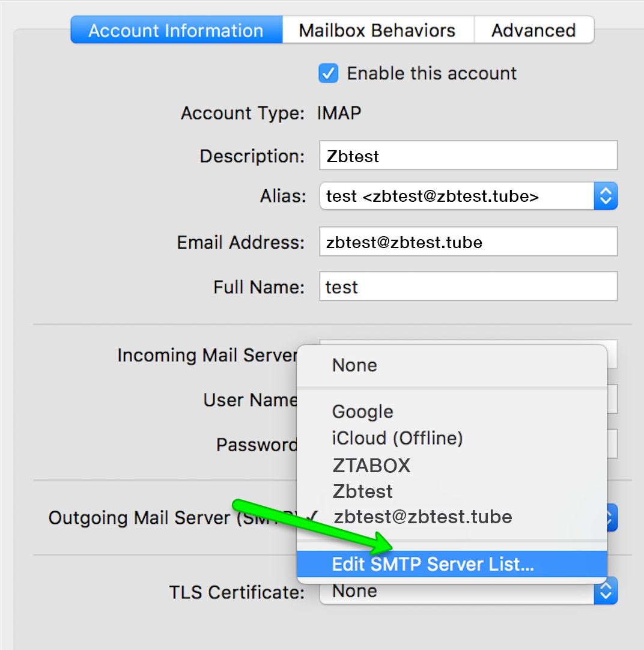
Task: Select the Account Information tab
Action: [x=176, y=31]
